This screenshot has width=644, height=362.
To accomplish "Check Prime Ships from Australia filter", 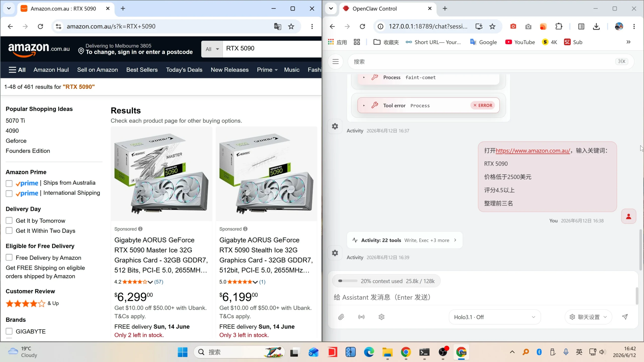I will tap(9, 184).
